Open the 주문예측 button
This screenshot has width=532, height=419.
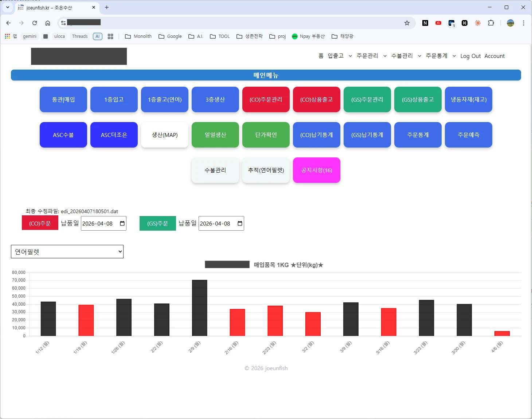point(469,135)
